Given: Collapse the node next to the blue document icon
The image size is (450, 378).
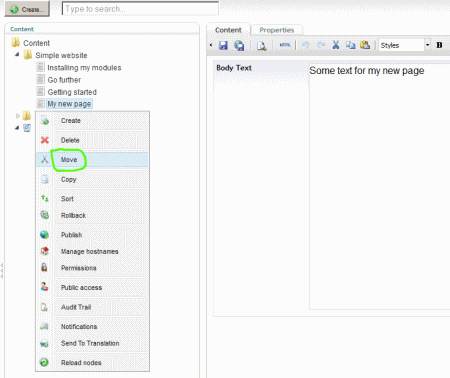Looking at the screenshot, I should 17,128.
